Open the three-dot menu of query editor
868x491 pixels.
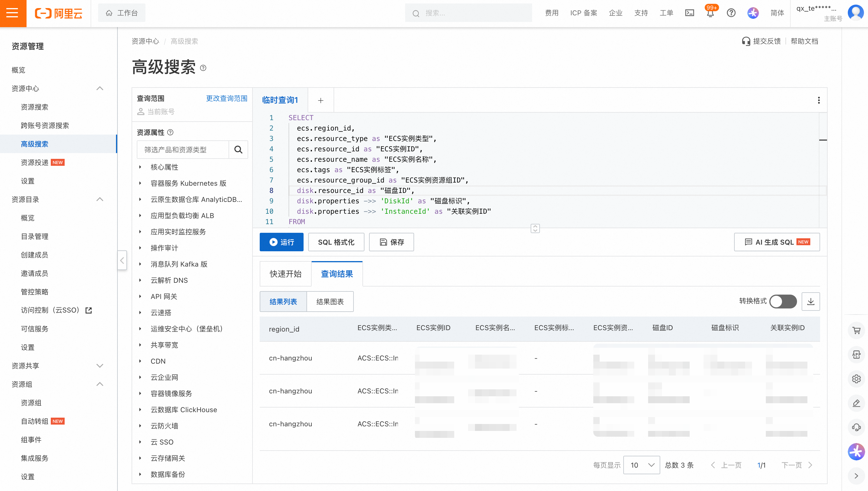(818, 100)
